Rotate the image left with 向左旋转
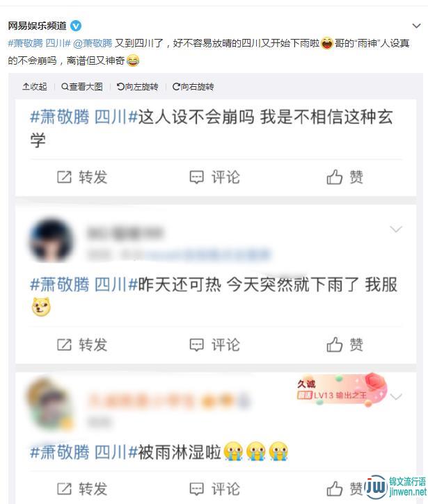The height and width of the screenshot is (504, 428). pyautogui.click(x=137, y=86)
